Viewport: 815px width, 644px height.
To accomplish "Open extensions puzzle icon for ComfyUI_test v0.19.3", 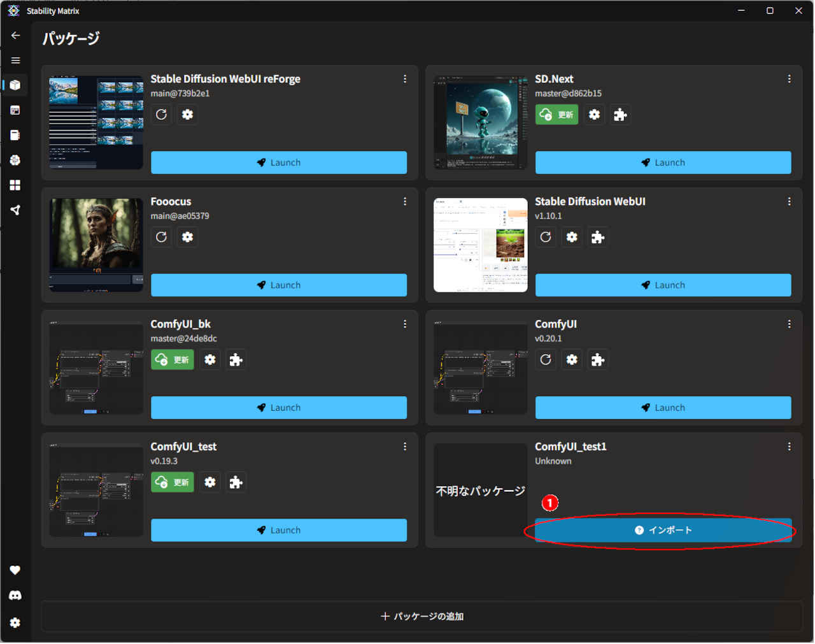I will coord(236,482).
